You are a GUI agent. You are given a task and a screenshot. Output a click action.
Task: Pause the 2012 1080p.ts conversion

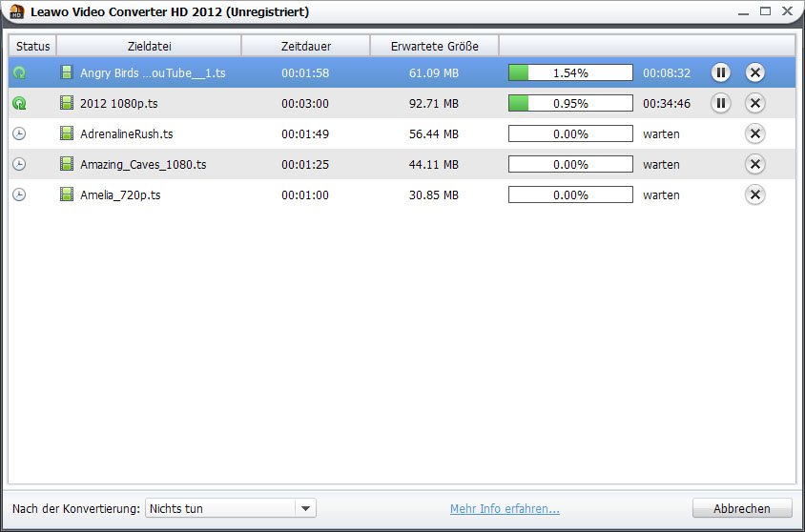point(721,104)
